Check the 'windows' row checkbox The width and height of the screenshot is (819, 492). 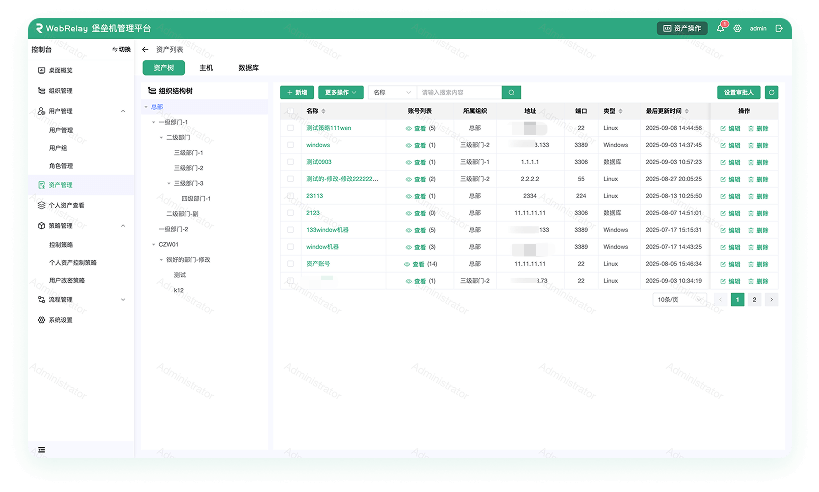click(x=290, y=145)
